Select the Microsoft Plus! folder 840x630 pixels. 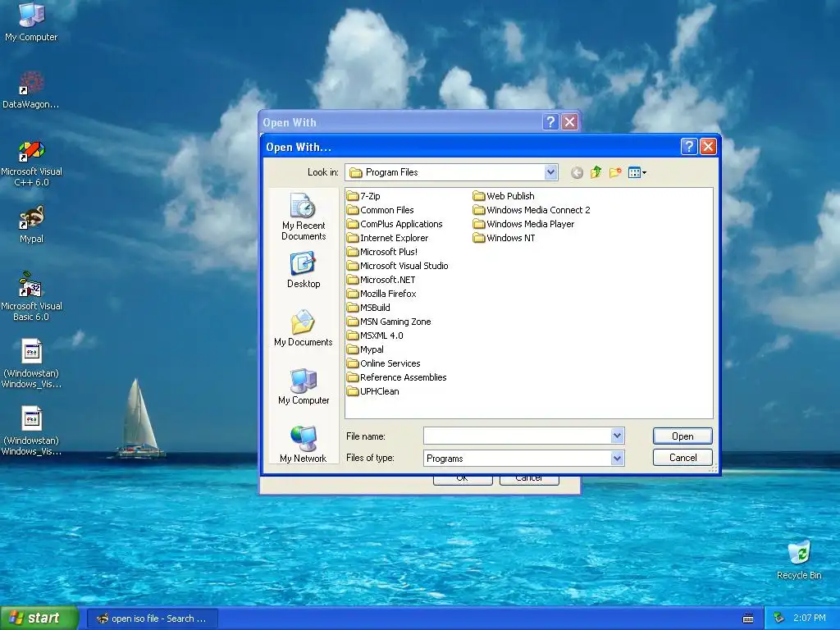point(382,252)
